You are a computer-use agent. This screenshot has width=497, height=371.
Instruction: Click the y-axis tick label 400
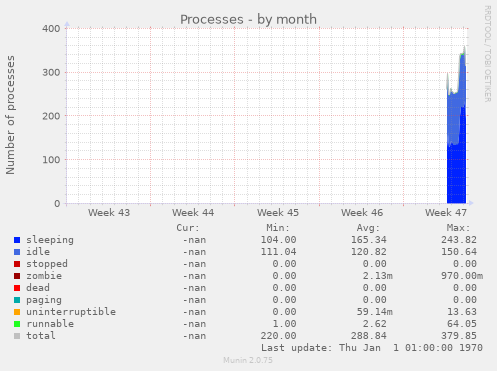click(51, 29)
